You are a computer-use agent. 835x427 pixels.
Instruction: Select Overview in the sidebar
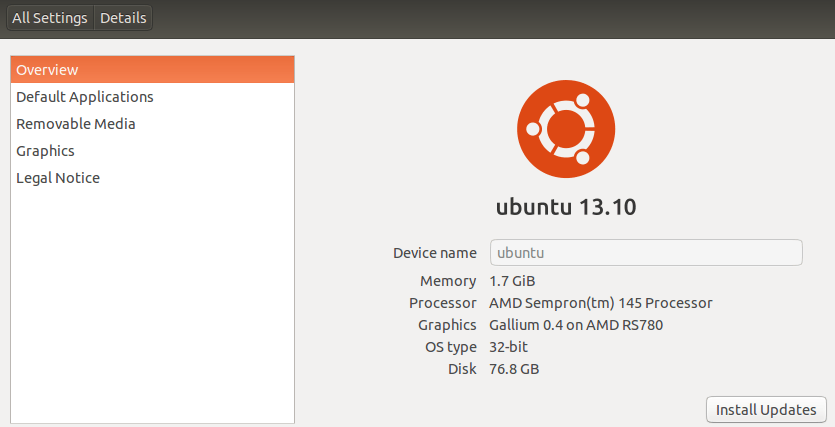[x=152, y=70]
